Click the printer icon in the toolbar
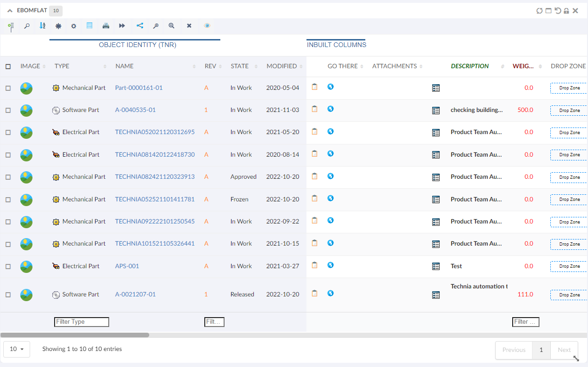 click(106, 26)
